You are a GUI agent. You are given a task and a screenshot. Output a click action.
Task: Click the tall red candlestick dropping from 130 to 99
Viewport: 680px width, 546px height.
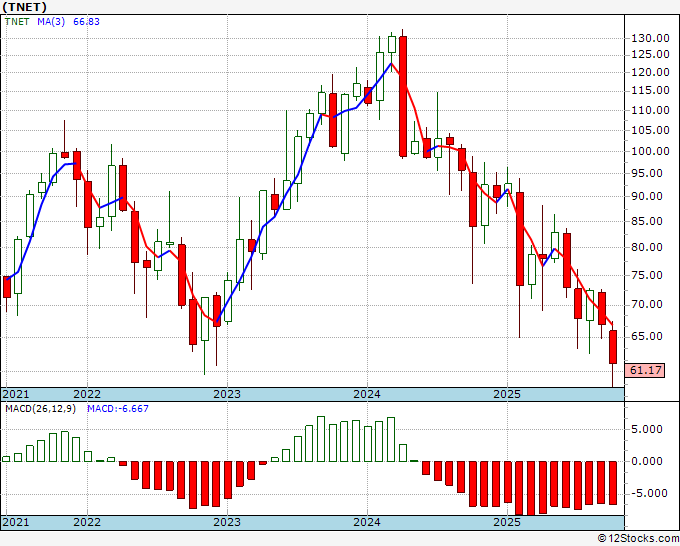[403, 96]
